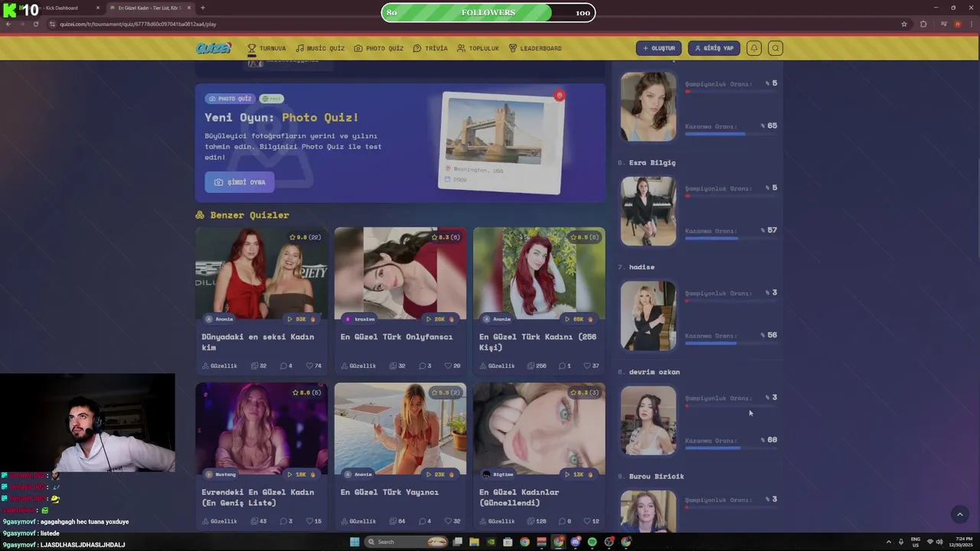
Task: Open the Music Quiz menu item
Action: (320, 48)
